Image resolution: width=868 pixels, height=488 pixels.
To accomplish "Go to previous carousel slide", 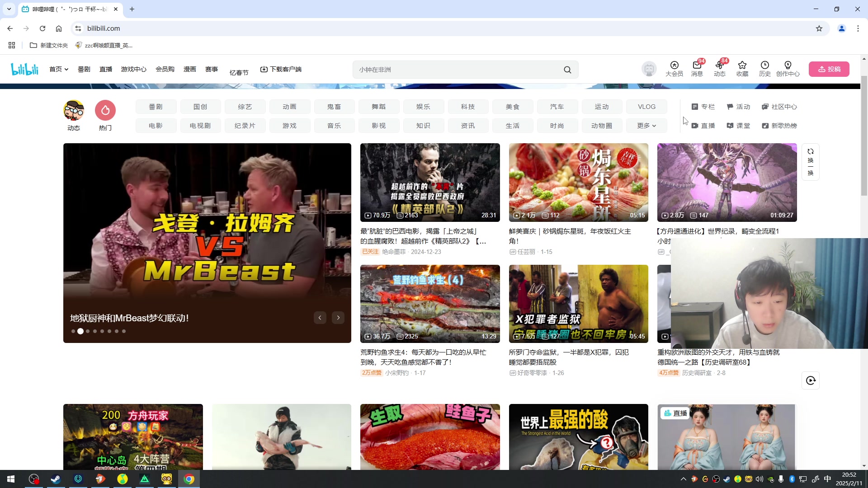I will [x=320, y=318].
